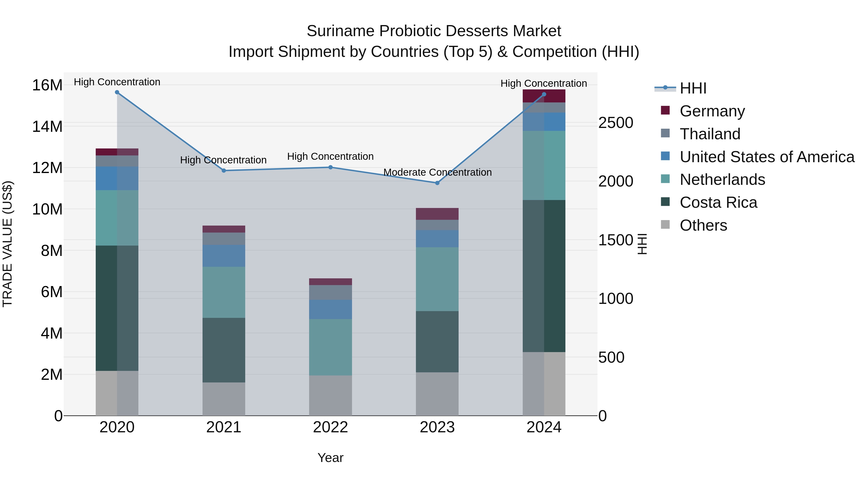This screenshot has height=488, width=868.
Task: Click the 16M y-axis tick label
Action: point(47,85)
